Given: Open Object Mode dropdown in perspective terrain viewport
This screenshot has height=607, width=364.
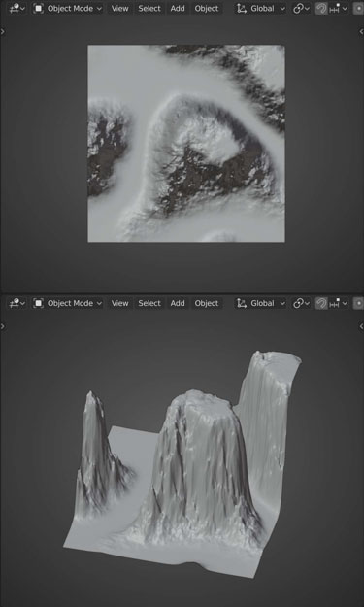Looking at the screenshot, I should pyautogui.click(x=68, y=303).
